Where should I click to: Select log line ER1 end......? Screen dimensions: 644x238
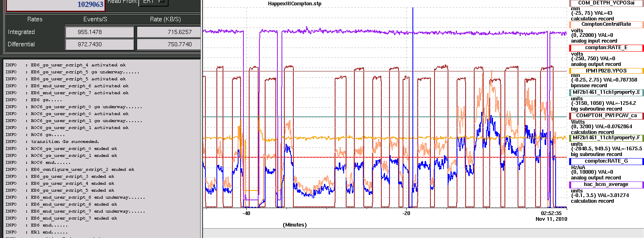pos(36,232)
